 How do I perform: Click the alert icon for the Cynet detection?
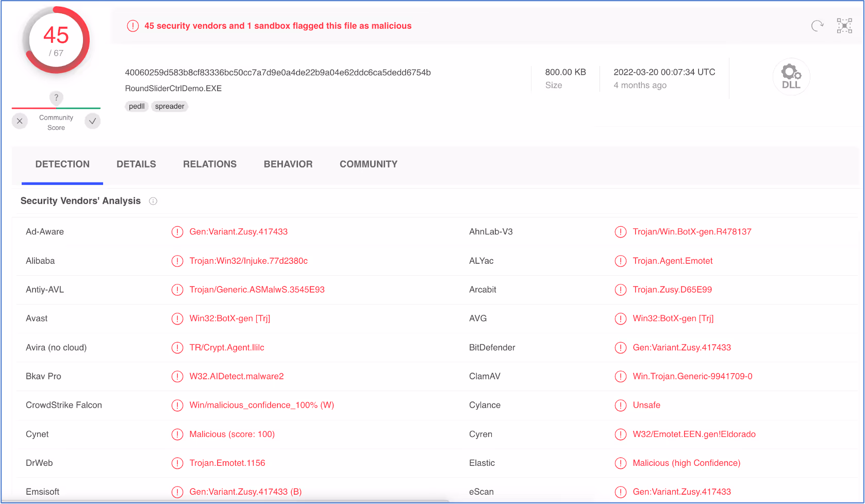tap(177, 434)
